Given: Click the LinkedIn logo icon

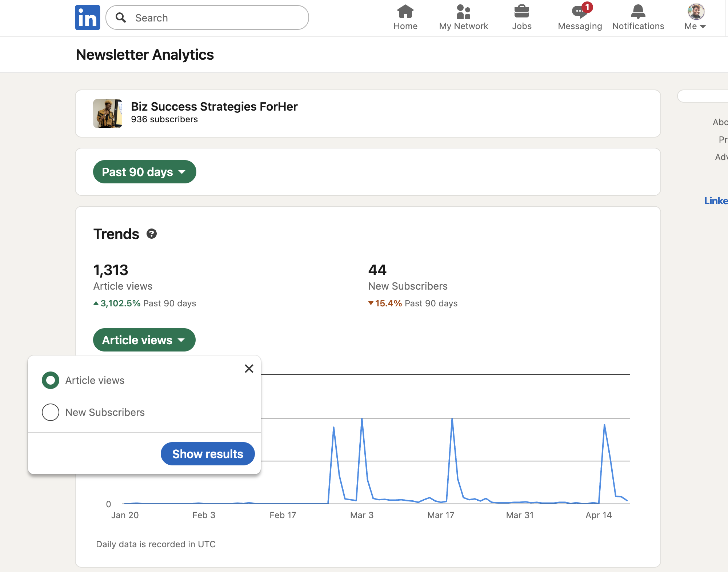Looking at the screenshot, I should coord(88,17).
